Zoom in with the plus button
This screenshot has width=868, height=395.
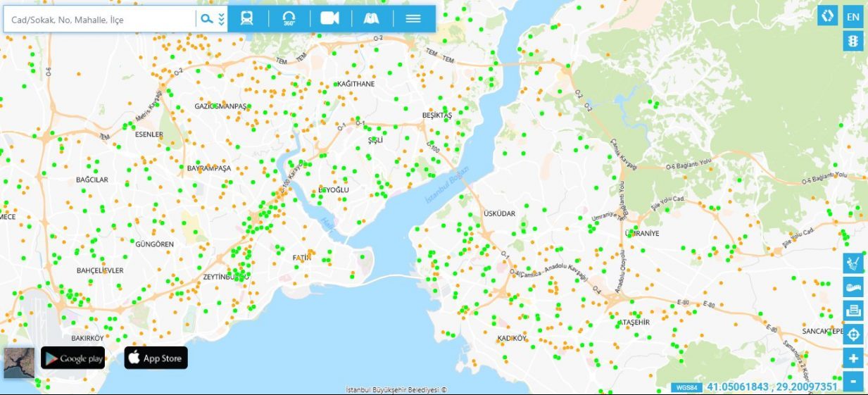(x=853, y=358)
